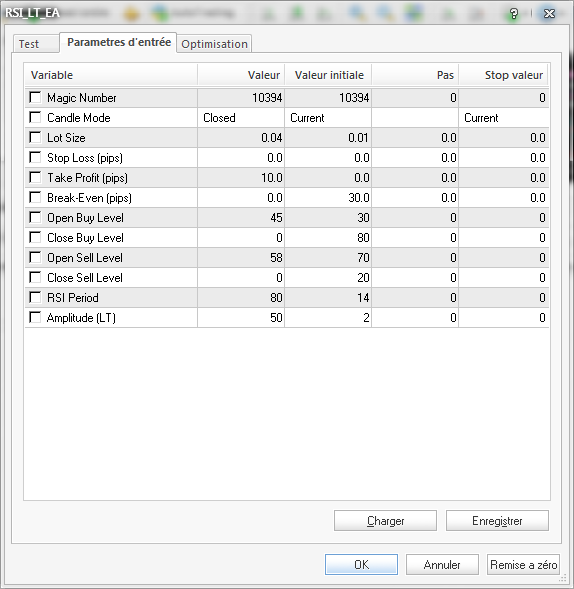The width and height of the screenshot is (574, 589).
Task: Click the Charger button
Action: 385,521
